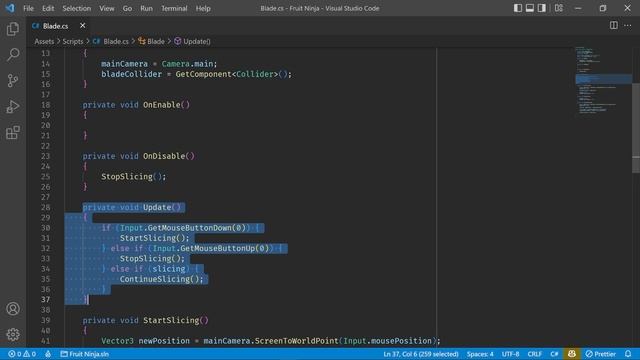Viewport: 640px width, 360px height.
Task: Click Ln 37, Col 6 position indicator
Action: (421, 354)
